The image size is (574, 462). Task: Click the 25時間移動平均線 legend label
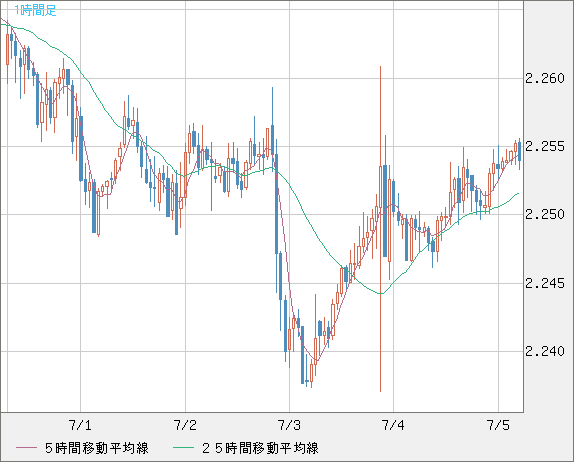click(260, 448)
